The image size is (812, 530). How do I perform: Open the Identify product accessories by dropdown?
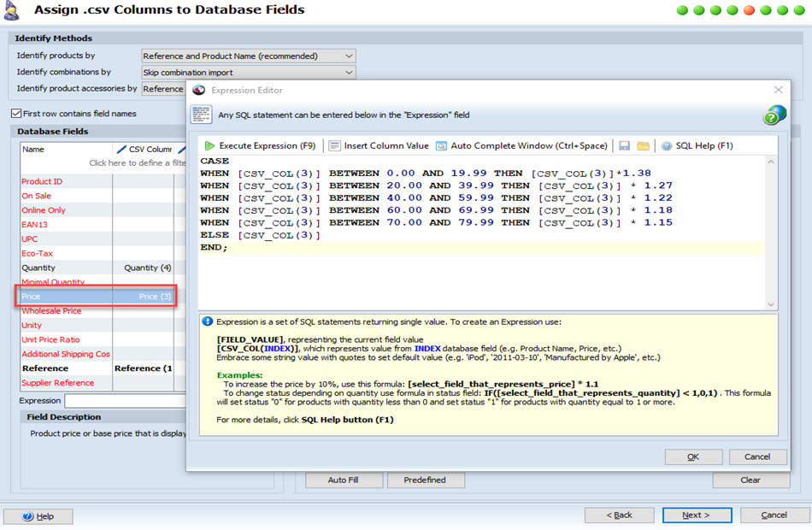[163, 89]
